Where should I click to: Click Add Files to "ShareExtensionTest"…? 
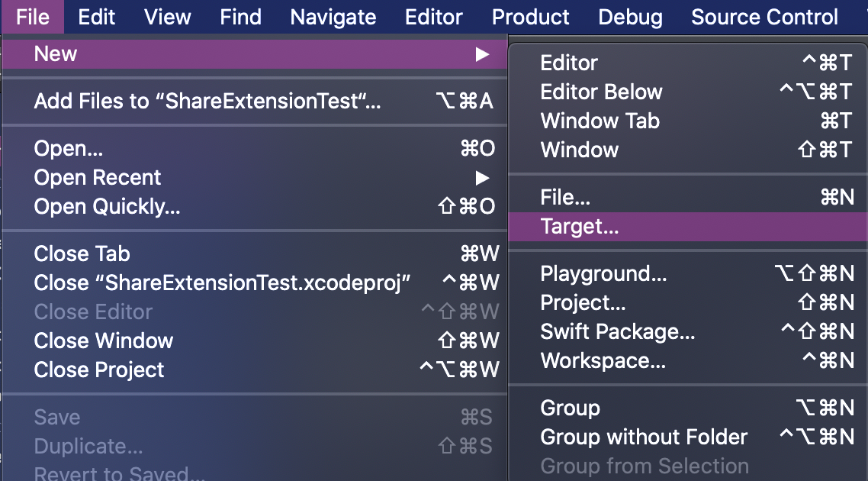(x=207, y=102)
